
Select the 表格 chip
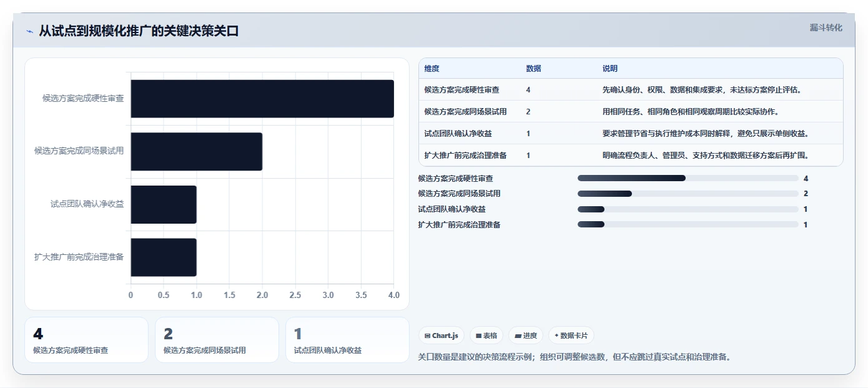pos(486,336)
